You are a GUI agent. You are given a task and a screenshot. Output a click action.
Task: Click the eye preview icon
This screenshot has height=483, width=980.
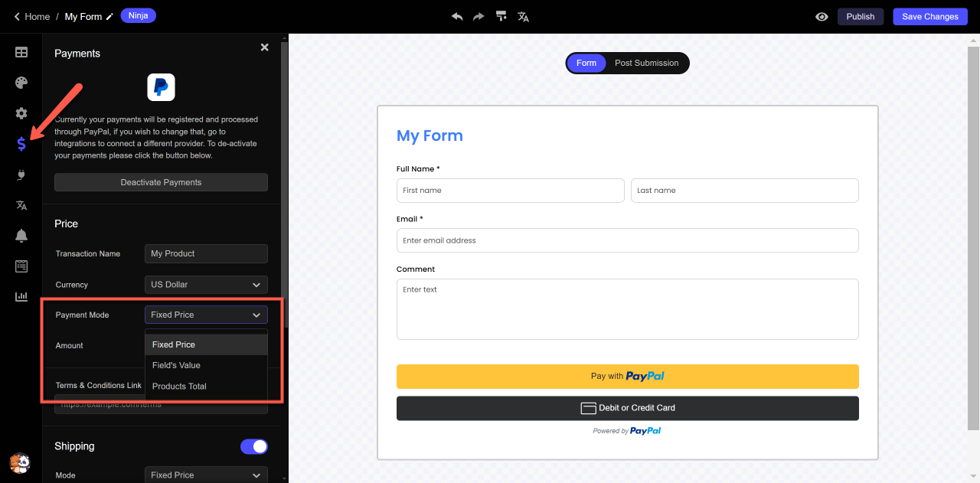pos(822,17)
